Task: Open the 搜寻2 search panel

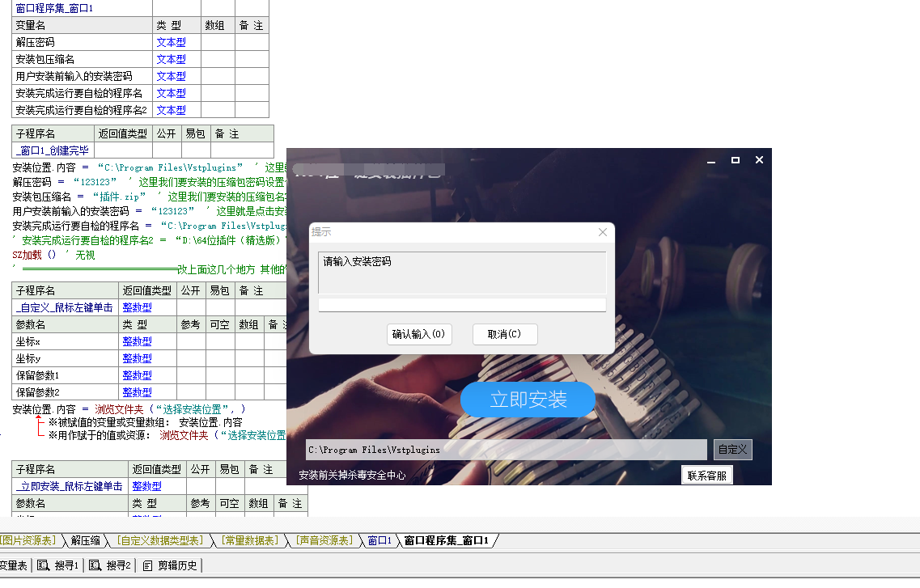Action: (111, 565)
